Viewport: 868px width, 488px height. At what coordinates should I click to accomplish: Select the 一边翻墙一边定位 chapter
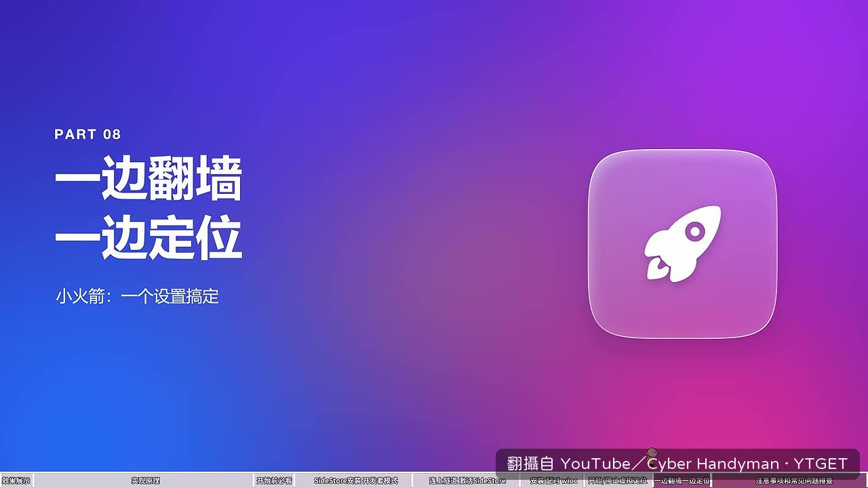click(682, 481)
